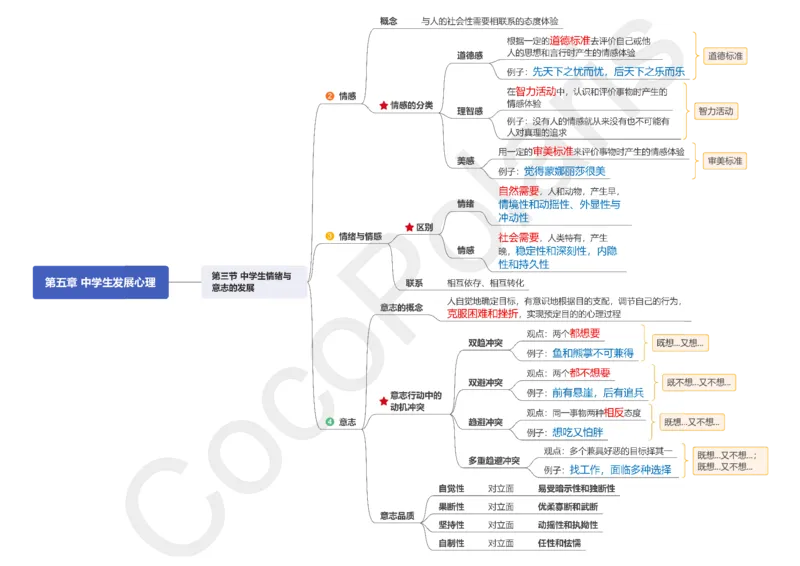Click 对立面 in the 自觉性 row
Viewport: 800px width, 566px height.
pos(501,488)
